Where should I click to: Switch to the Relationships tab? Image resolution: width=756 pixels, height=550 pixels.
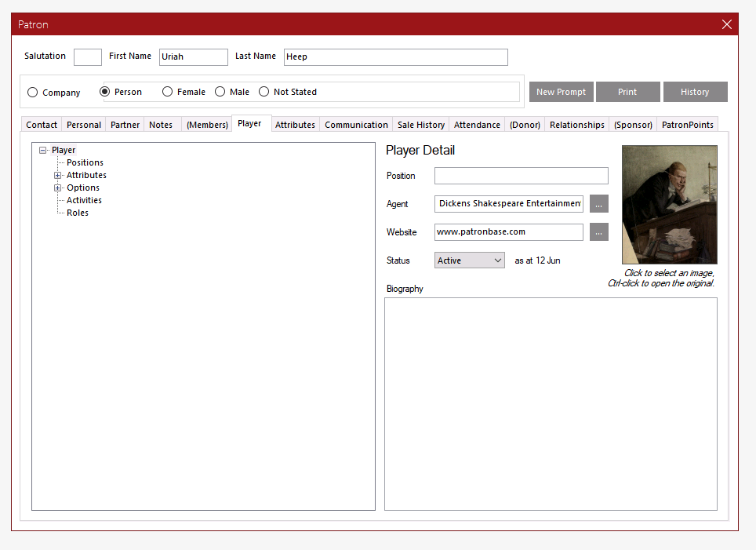[x=576, y=125]
